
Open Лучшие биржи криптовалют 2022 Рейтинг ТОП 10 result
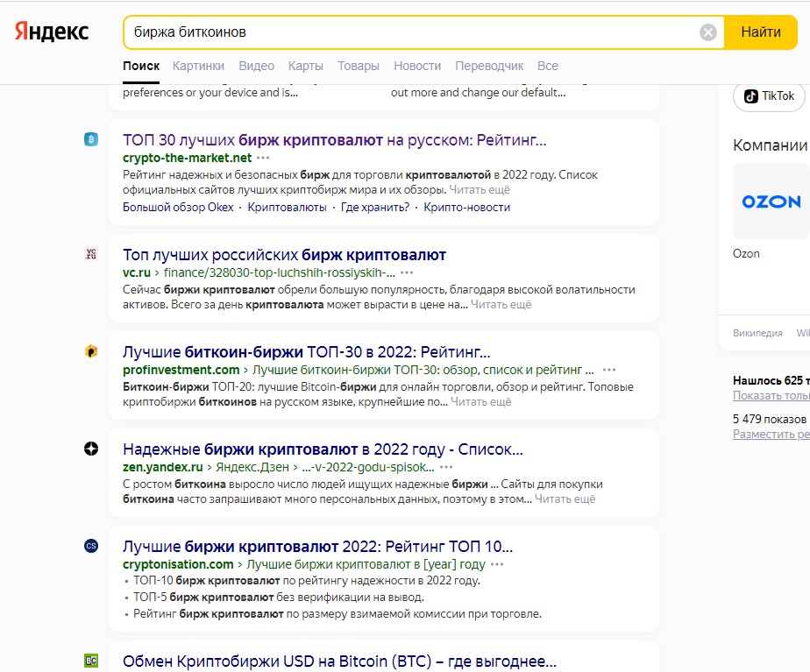point(317,547)
